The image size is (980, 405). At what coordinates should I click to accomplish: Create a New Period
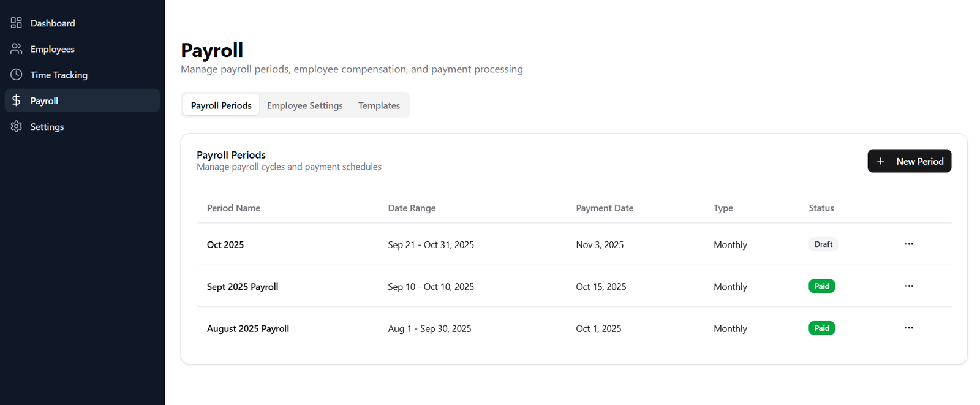point(910,161)
